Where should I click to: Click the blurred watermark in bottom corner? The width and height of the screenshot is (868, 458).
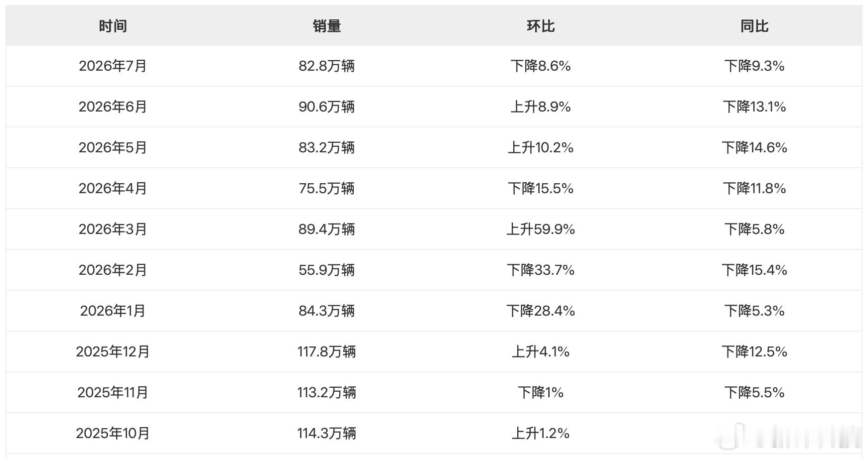[x=788, y=434]
